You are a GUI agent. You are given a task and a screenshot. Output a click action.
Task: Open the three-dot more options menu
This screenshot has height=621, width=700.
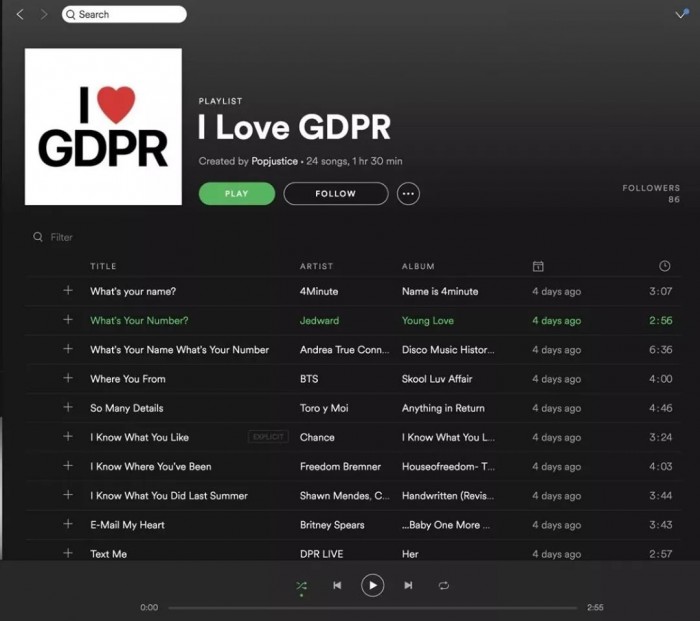pos(408,193)
